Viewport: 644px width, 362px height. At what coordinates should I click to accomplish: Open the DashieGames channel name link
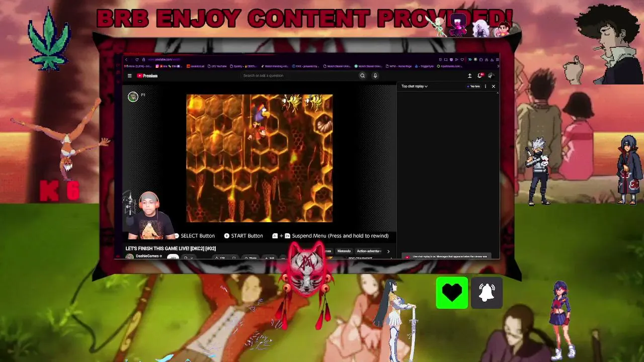[148, 256]
